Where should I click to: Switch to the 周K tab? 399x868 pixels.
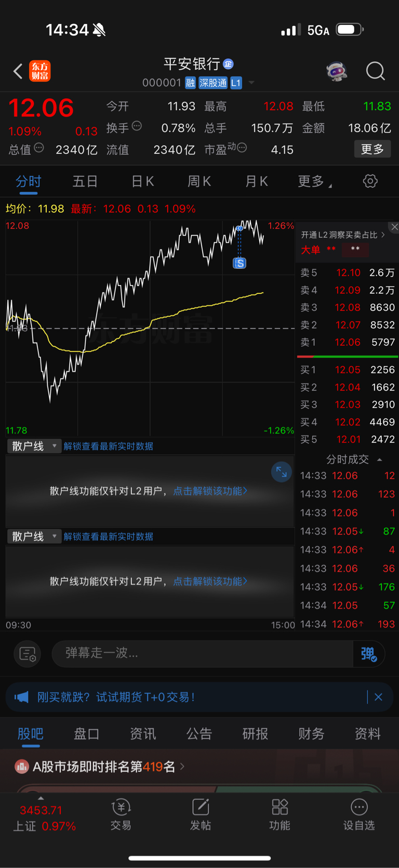199,181
